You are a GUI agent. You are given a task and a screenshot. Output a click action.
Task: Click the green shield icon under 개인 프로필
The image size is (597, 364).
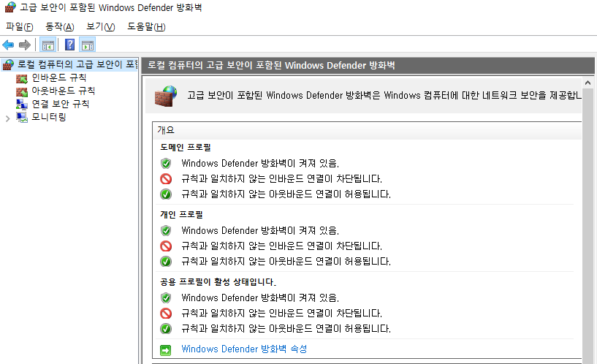click(x=166, y=231)
